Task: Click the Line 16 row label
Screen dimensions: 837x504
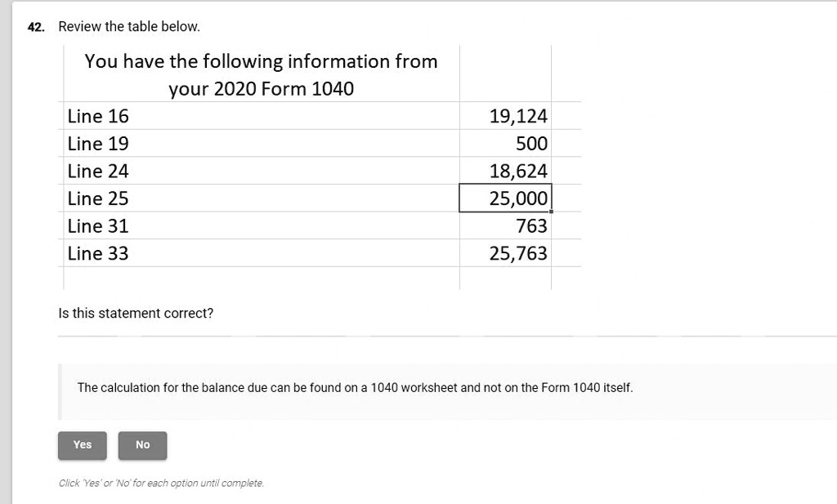Action: coord(98,116)
